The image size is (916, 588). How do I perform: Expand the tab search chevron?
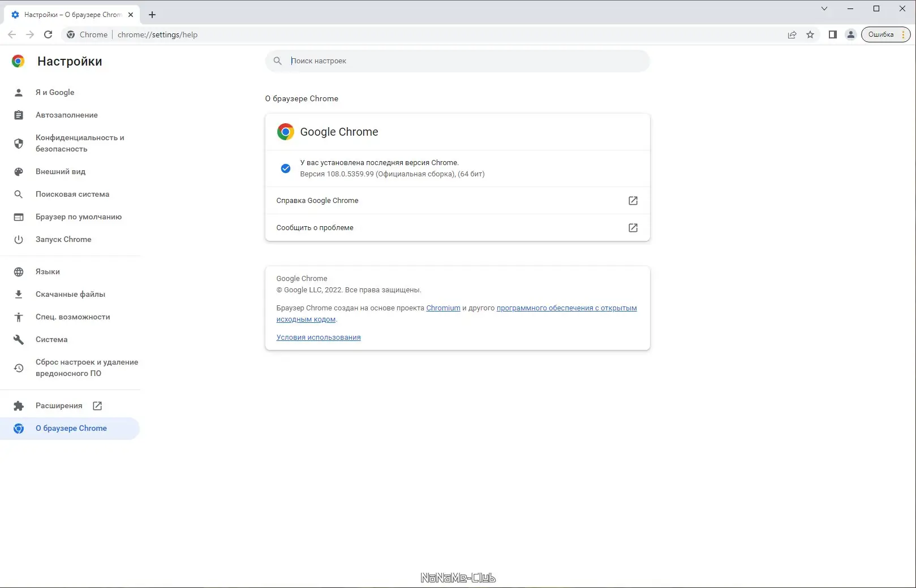tap(824, 8)
